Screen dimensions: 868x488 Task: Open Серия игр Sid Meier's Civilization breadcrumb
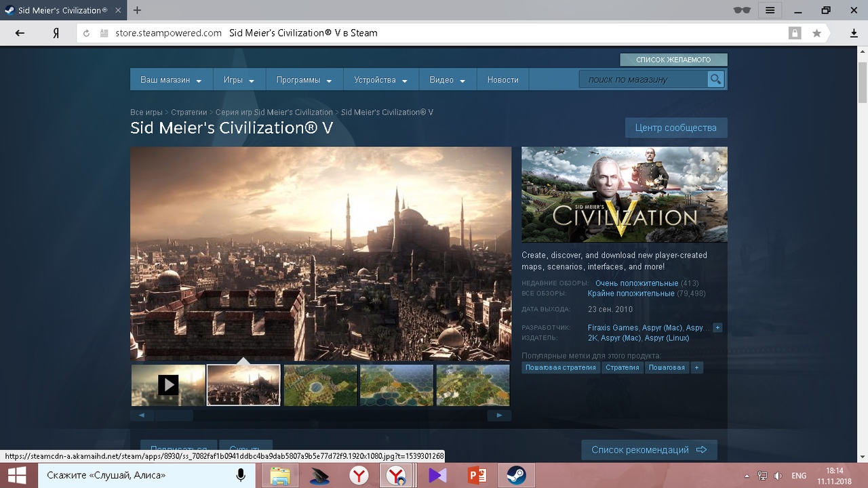[274, 113]
